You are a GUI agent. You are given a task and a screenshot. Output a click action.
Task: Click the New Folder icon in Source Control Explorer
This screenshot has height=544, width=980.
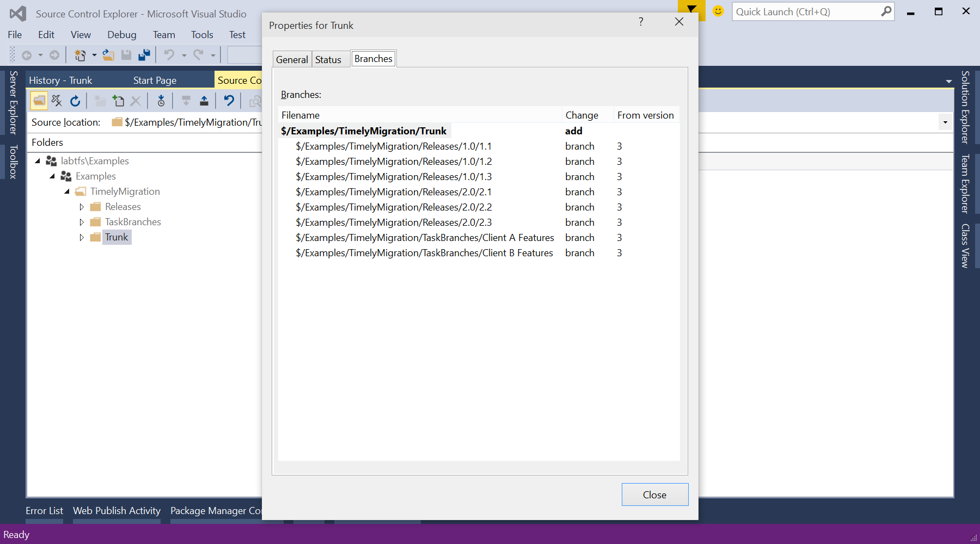(100, 101)
